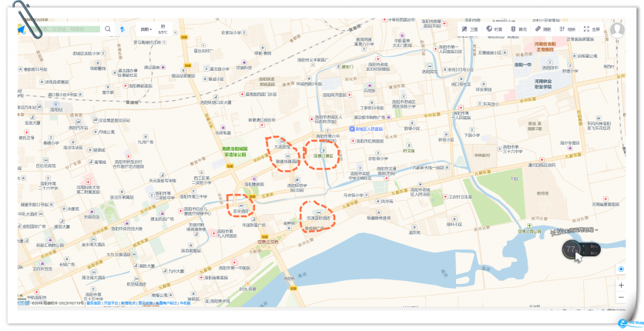644x331 pixels.
Task: Expand the 洛阳 city selector dropdown
Action: (146, 29)
